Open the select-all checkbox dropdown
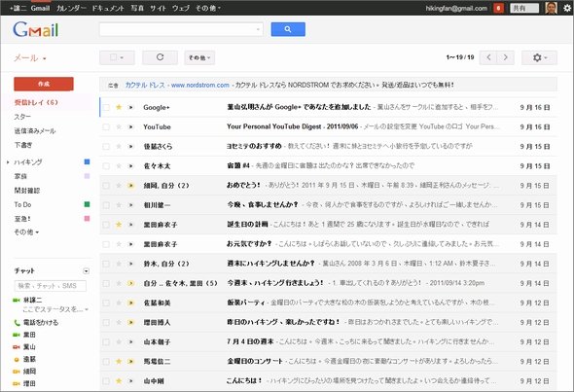This screenshot has width=574, height=392. (x=117, y=57)
